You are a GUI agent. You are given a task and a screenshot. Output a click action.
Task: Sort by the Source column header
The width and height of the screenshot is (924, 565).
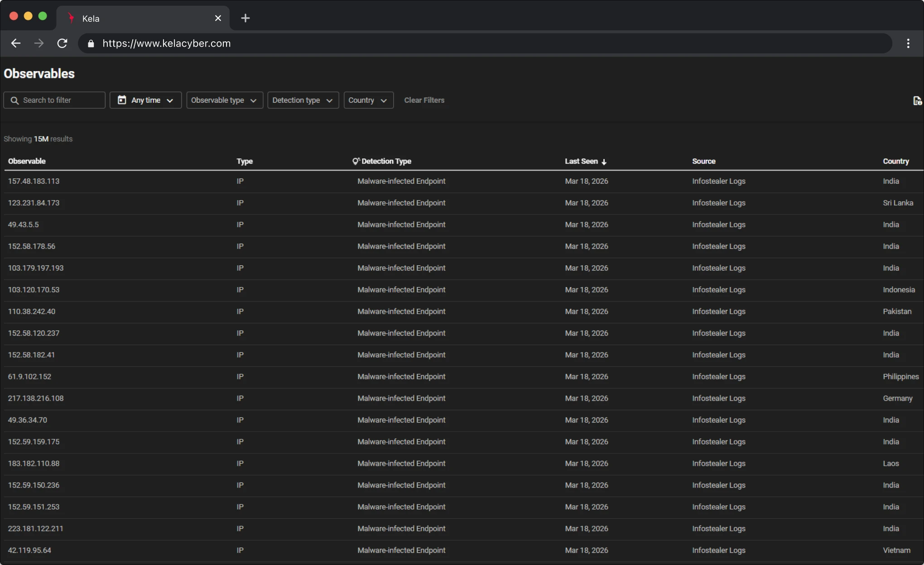coord(703,161)
